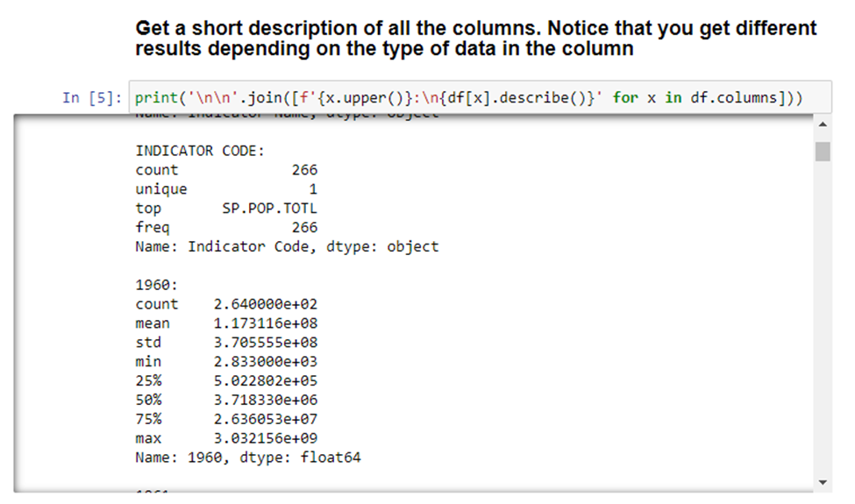Click the 75% value 2.636053e+07

266,419
